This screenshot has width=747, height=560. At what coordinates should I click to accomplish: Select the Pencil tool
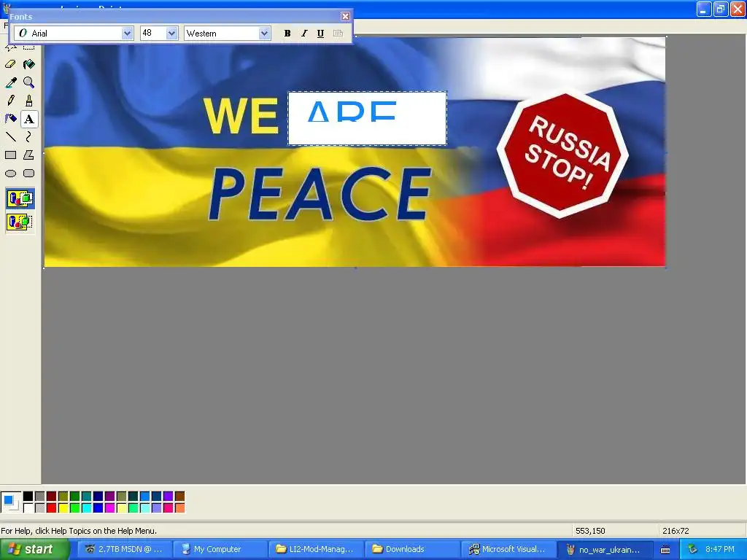pyautogui.click(x=10, y=101)
